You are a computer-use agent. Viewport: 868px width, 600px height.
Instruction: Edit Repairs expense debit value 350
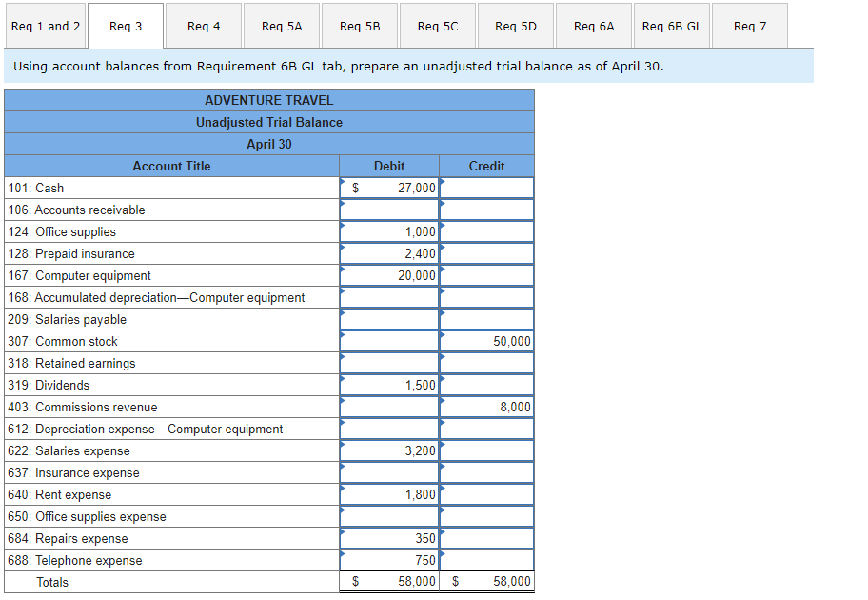click(x=389, y=538)
